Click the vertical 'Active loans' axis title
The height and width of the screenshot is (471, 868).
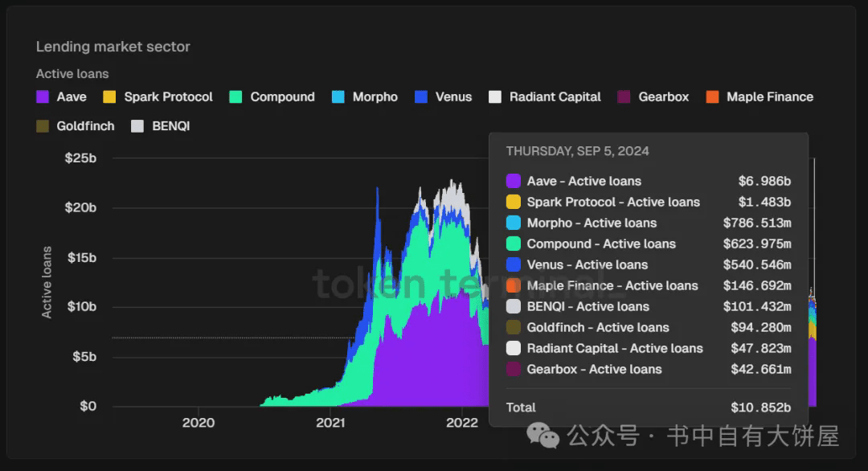coord(47,282)
